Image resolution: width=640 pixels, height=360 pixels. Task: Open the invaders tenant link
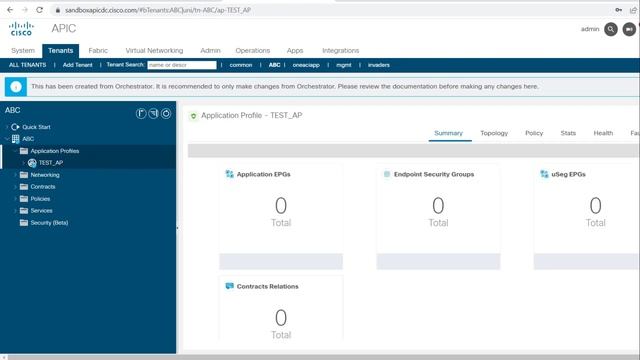coord(379,65)
